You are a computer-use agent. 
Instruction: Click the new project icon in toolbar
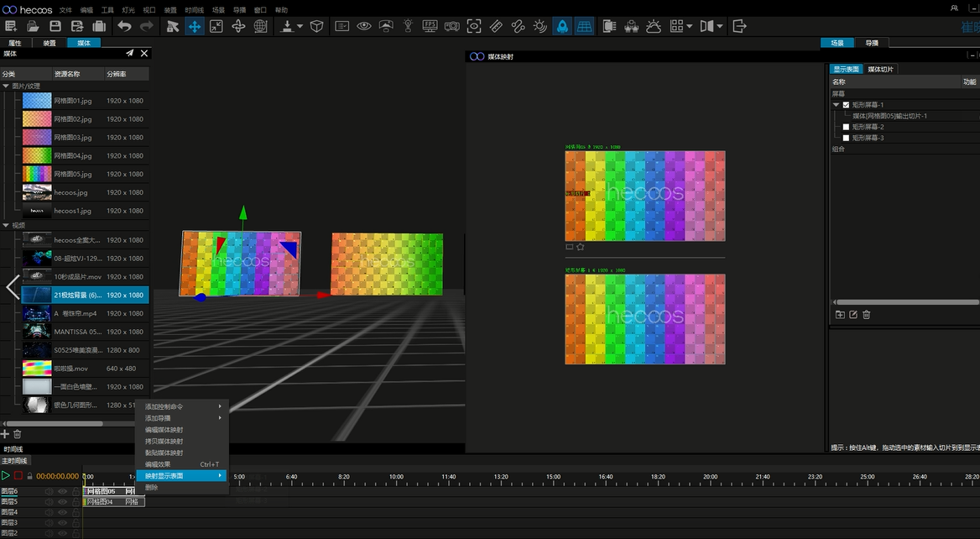point(11,26)
